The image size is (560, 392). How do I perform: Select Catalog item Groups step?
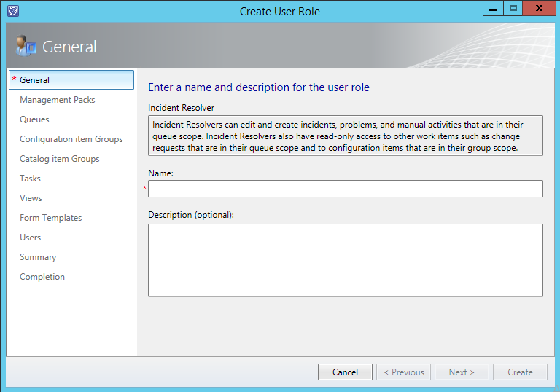click(x=59, y=159)
